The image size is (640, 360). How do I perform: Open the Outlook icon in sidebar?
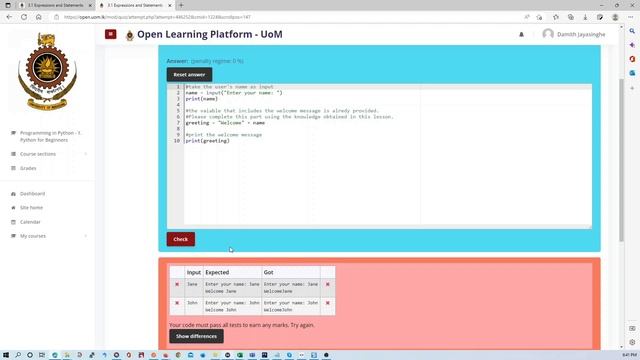click(632, 73)
